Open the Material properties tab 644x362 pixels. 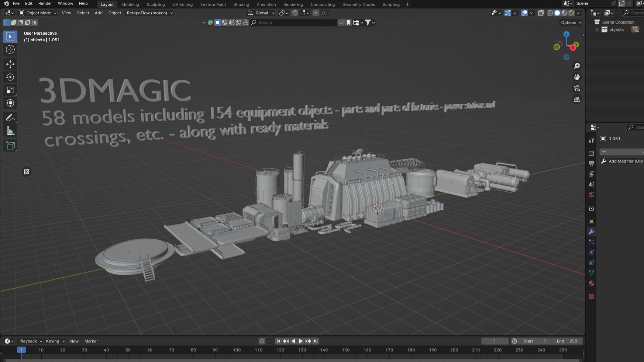pyautogui.click(x=592, y=283)
